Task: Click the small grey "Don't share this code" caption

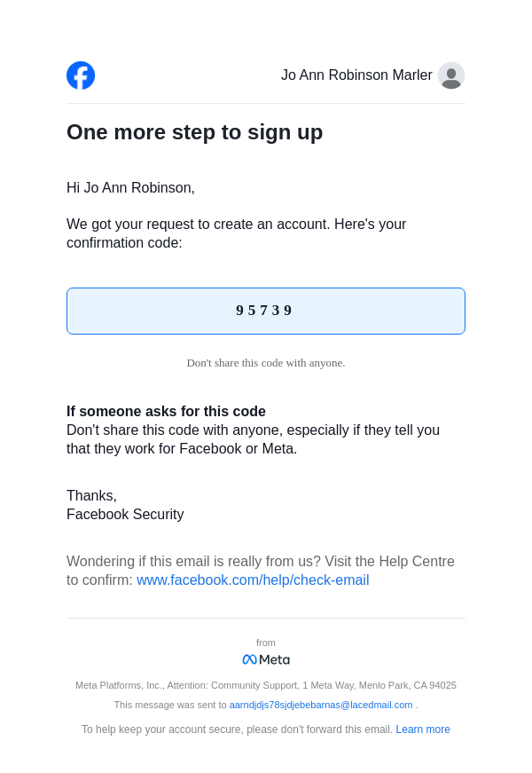Action: point(265,363)
